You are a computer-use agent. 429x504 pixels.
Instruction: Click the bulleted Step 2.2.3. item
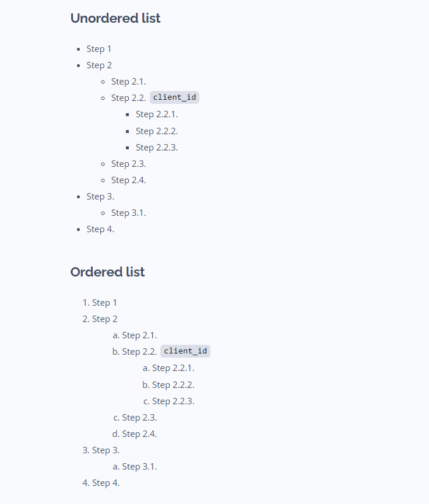(157, 148)
